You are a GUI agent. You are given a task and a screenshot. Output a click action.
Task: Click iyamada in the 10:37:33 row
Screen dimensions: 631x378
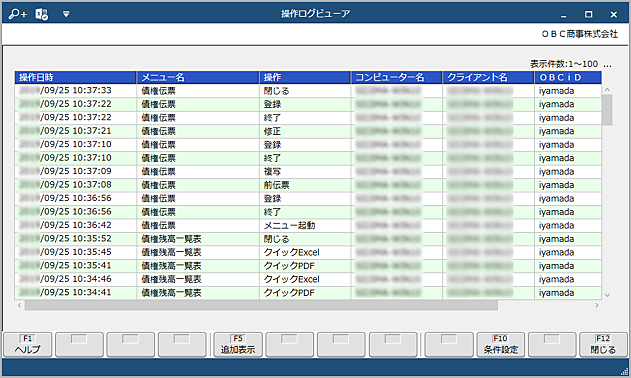pyautogui.click(x=568, y=91)
